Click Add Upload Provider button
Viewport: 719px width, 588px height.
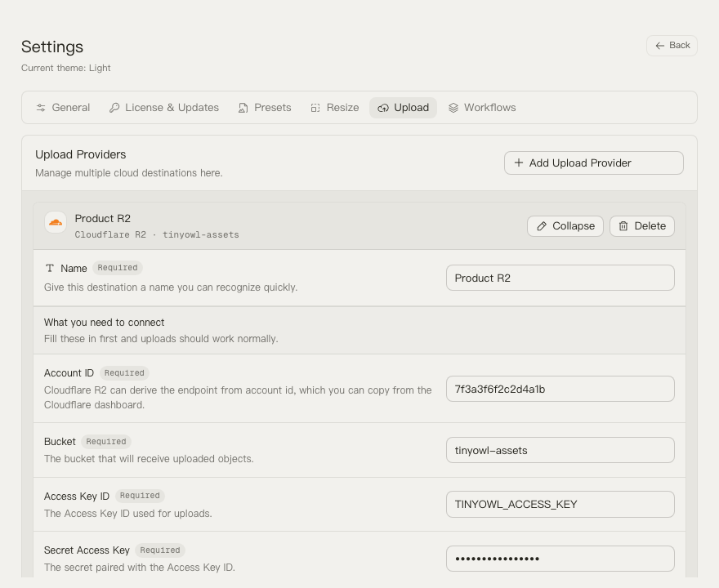(594, 163)
